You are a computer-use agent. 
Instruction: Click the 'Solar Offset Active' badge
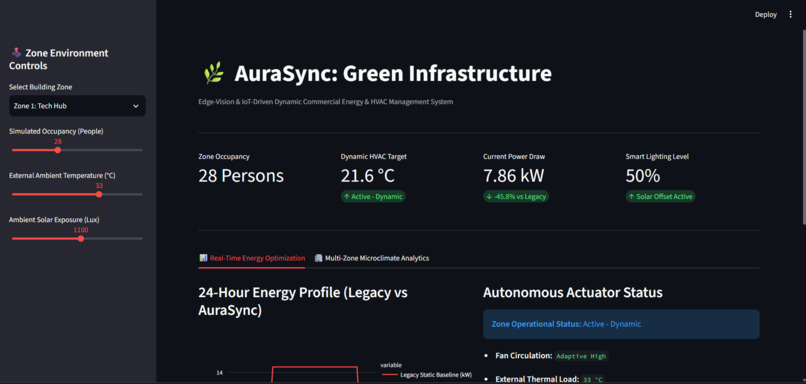661,196
